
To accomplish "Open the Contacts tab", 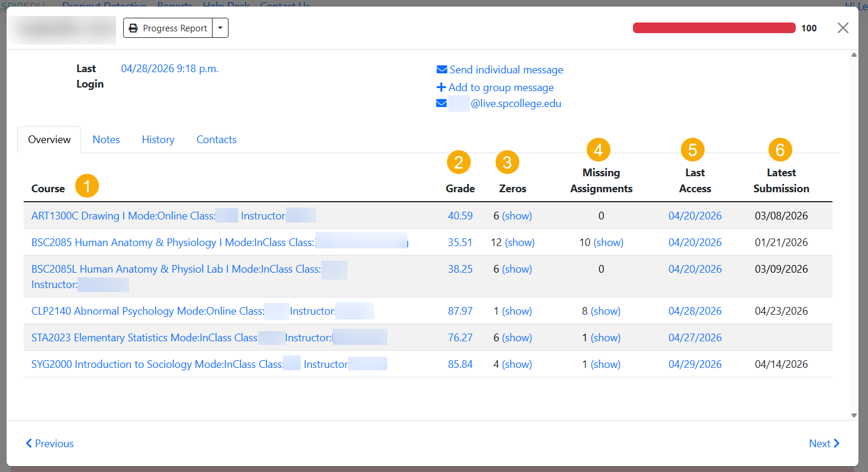I will (x=216, y=140).
